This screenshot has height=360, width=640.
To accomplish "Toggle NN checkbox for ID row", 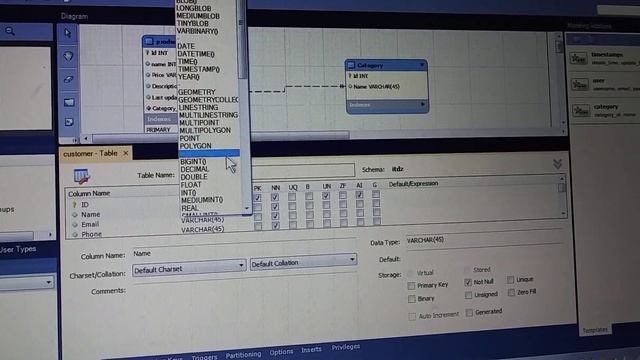I will [275, 197].
